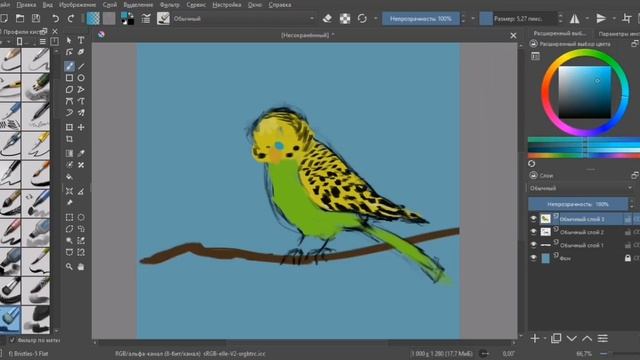Viewport: 640px width, 360px height.
Task: Click the layer opacity slider in Слои
Action: [x=578, y=204]
